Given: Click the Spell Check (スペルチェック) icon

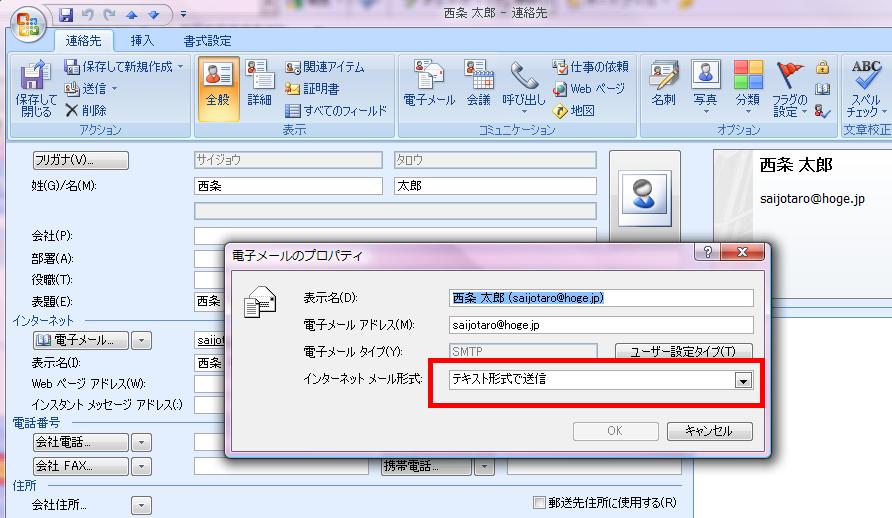Looking at the screenshot, I should tap(865, 86).
